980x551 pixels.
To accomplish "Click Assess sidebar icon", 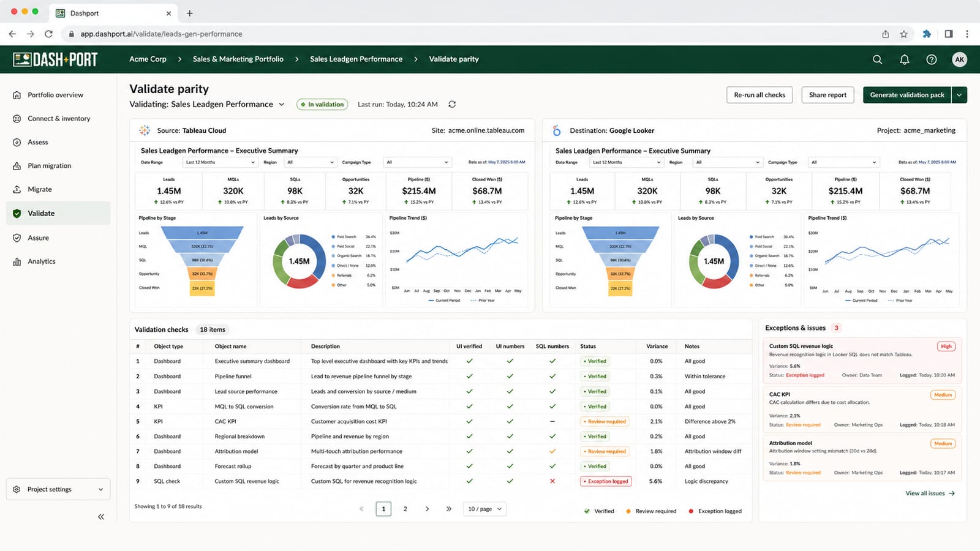I will (17, 142).
